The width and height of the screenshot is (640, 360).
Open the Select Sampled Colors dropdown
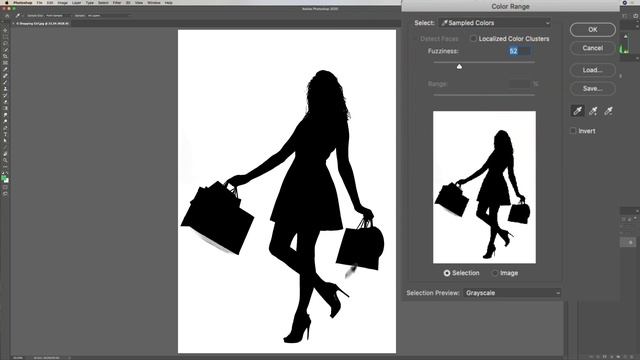coord(495,23)
